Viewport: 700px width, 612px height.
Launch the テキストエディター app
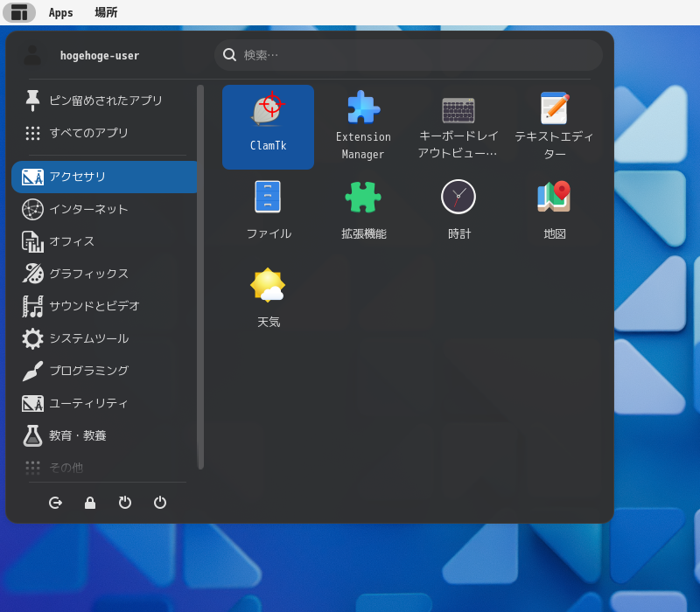coord(554,127)
